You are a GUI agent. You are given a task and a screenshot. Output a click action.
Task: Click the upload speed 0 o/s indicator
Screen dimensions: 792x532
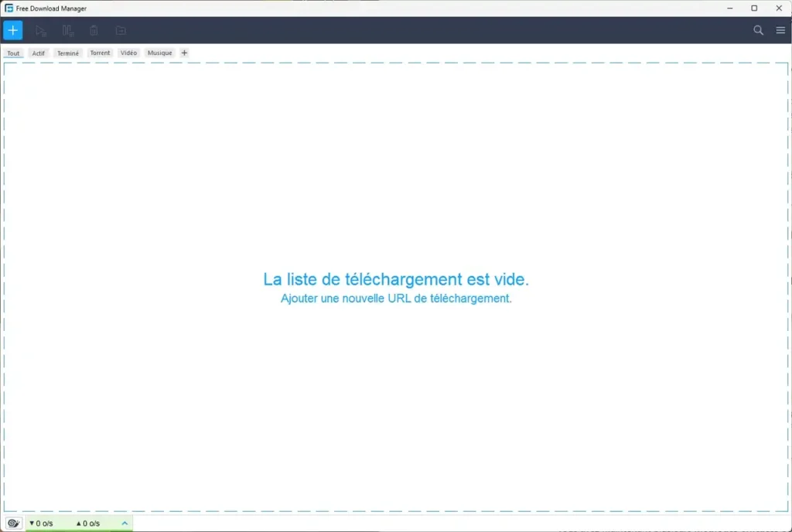pyautogui.click(x=88, y=523)
